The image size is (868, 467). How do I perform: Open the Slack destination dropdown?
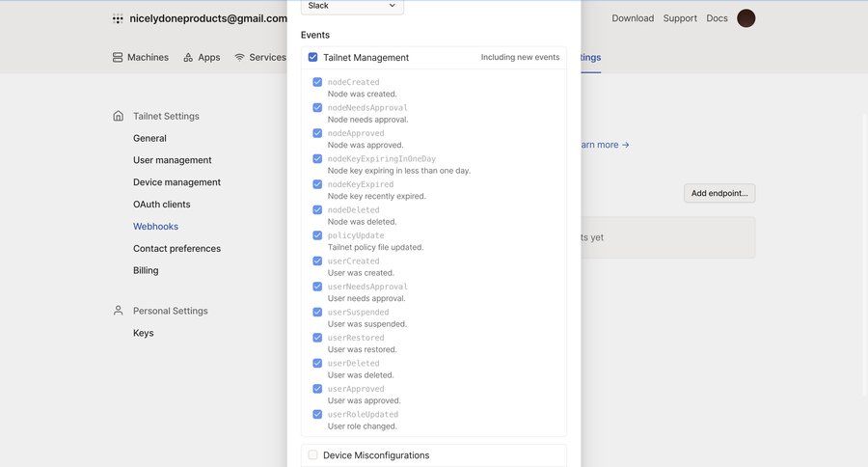point(352,6)
